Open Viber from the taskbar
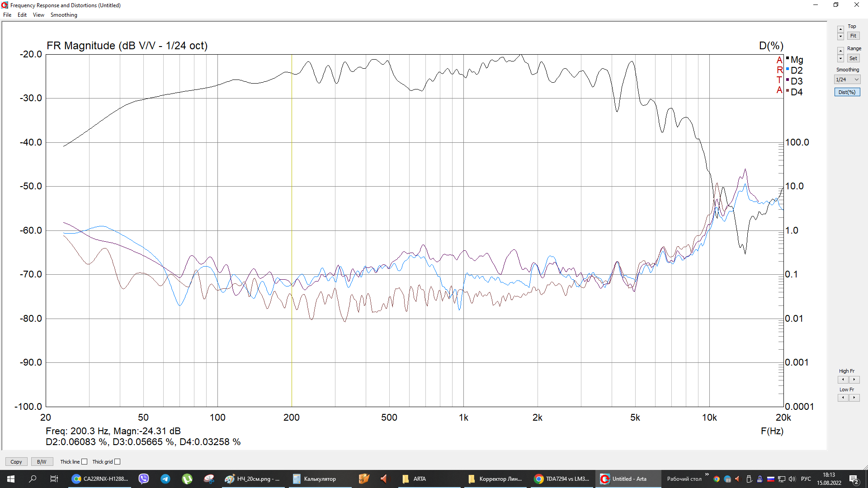 144,479
